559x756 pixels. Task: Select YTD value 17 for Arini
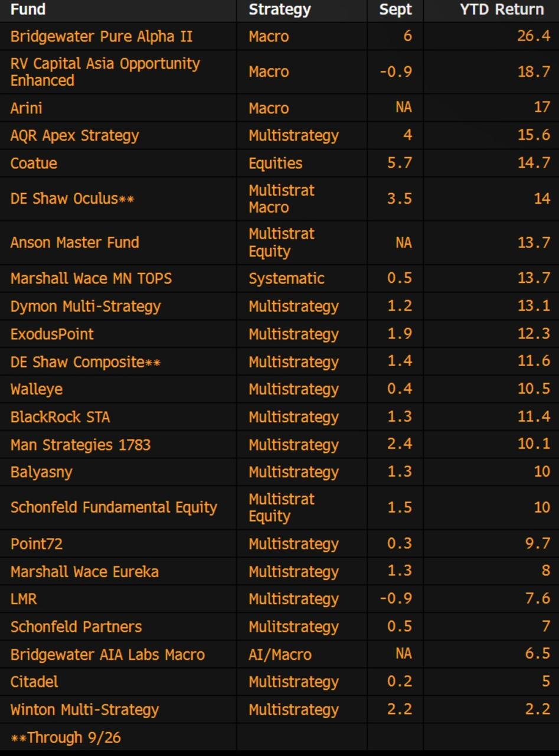[x=542, y=108]
